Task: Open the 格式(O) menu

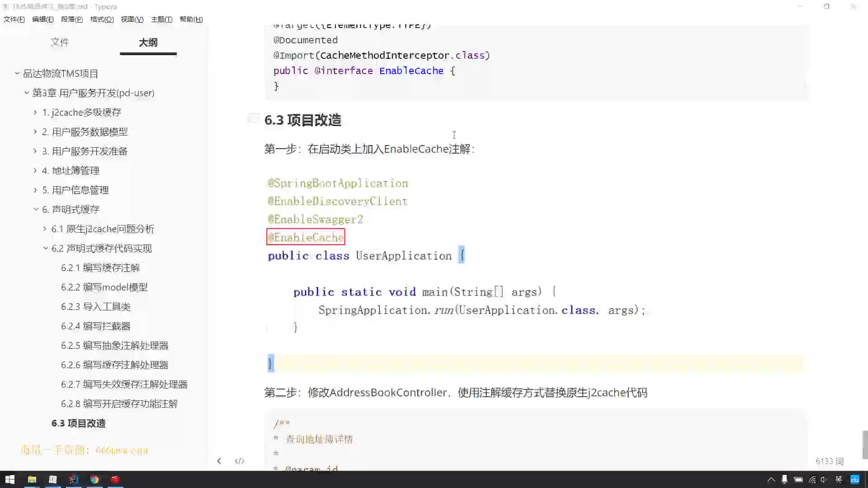Action: pos(102,19)
